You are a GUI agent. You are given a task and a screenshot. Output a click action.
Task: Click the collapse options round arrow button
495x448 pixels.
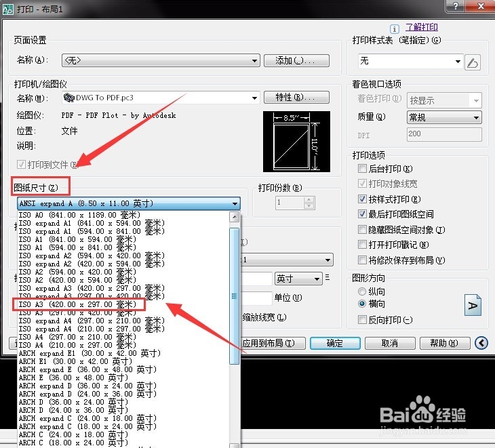(x=481, y=343)
